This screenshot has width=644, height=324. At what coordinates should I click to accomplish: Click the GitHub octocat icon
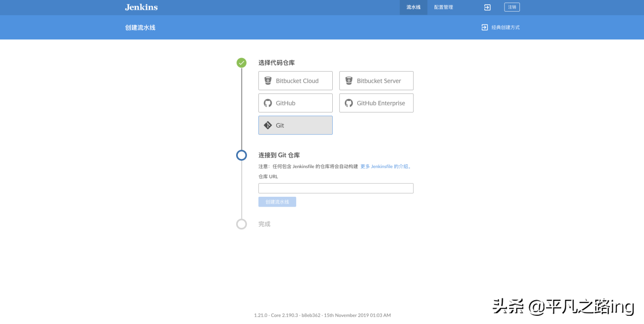tap(268, 103)
